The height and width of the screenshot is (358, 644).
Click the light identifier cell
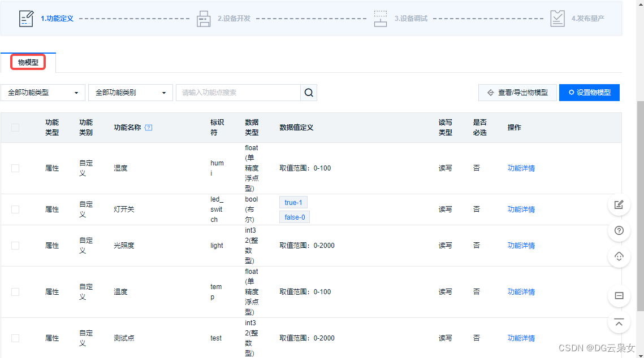click(217, 246)
